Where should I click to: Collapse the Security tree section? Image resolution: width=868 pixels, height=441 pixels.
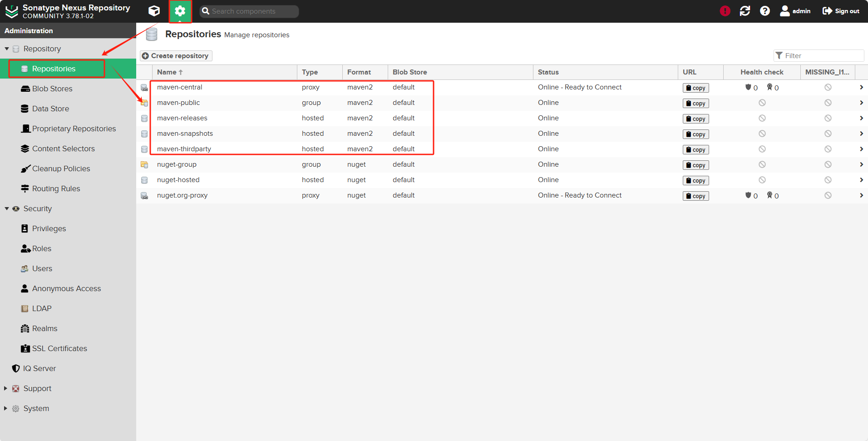click(7, 208)
